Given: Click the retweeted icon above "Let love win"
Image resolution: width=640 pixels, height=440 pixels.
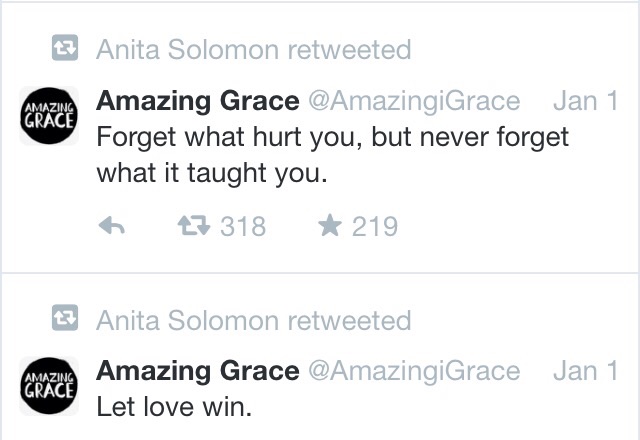Looking at the screenshot, I should 65,318.
